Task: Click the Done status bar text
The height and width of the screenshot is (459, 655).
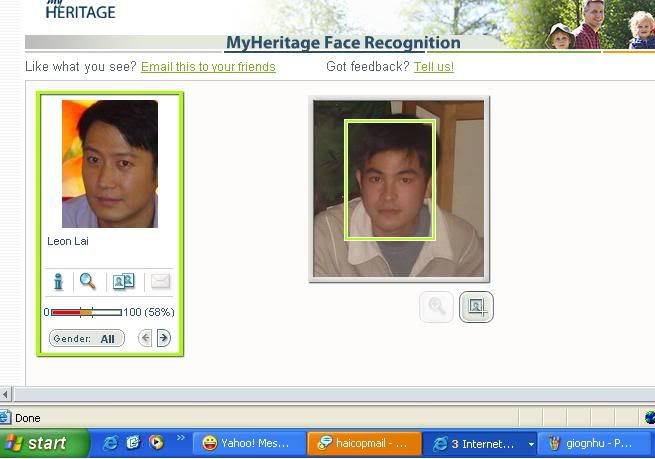Action: click(28, 418)
